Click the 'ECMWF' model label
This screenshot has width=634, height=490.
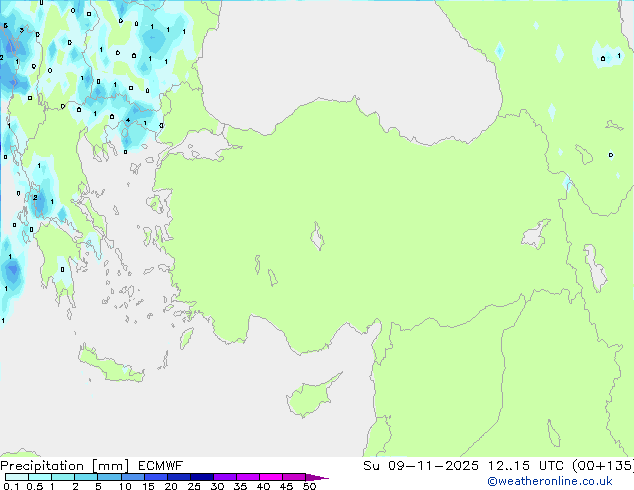click(161, 466)
